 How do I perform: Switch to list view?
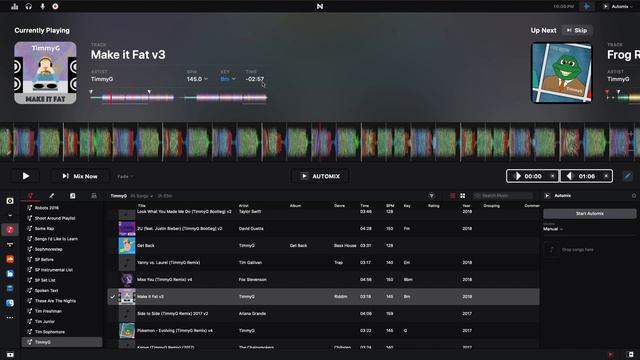coord(453,196)
